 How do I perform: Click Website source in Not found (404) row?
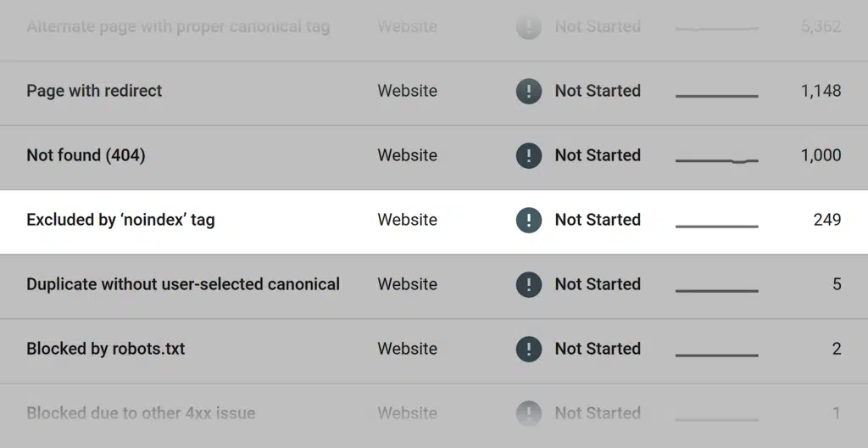tap(407, 155)
